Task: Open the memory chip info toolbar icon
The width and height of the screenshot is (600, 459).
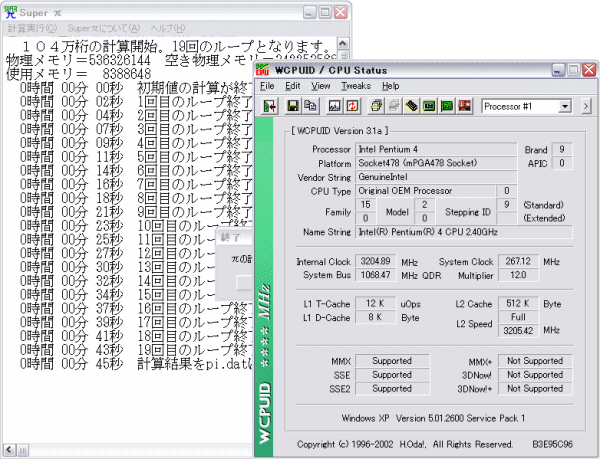Action: [411, 106]
